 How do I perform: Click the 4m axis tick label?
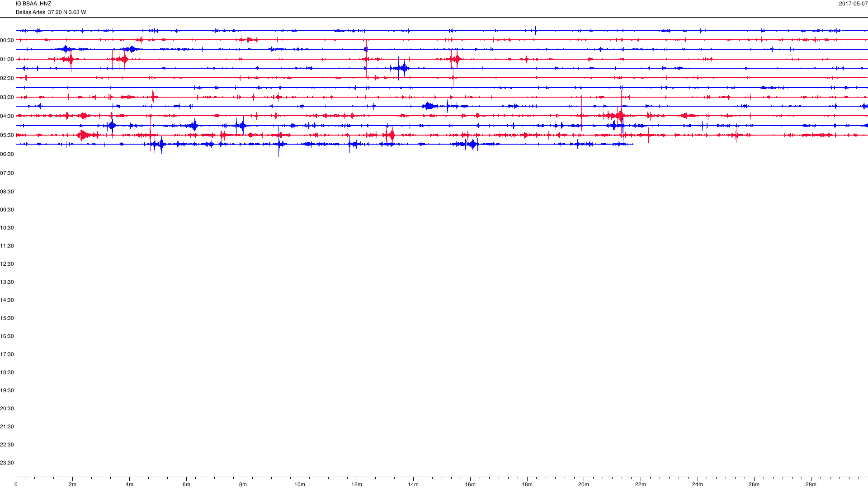[x=129, y=484]
